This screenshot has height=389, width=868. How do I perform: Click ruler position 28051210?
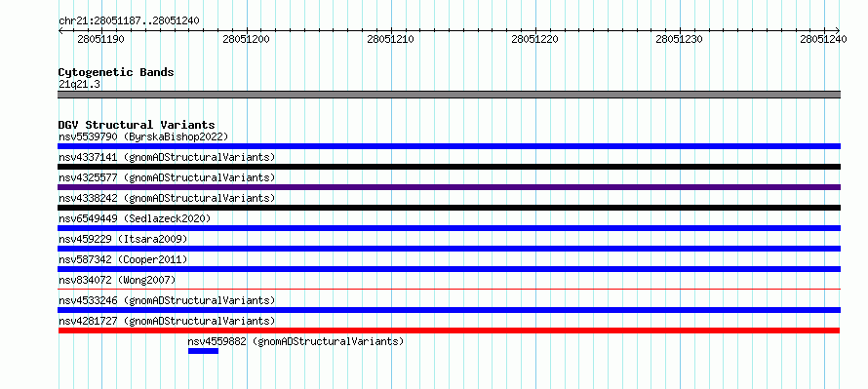tap(390, 39)
